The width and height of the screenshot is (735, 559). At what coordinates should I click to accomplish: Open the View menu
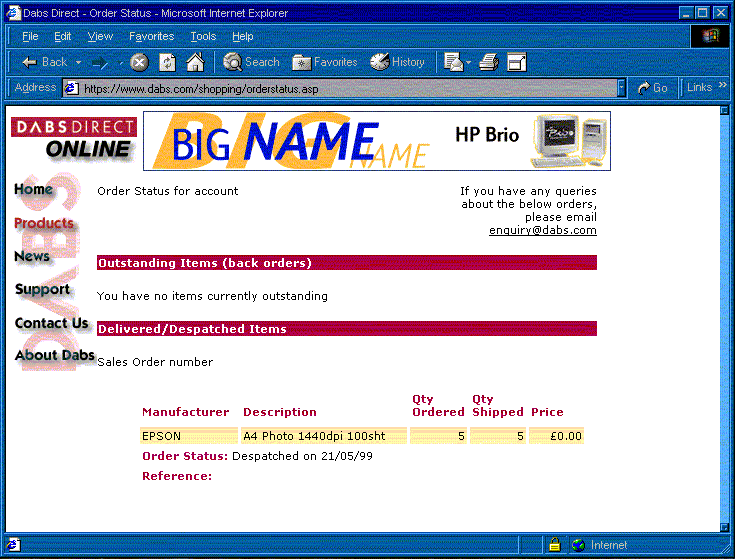pos(100,36)
